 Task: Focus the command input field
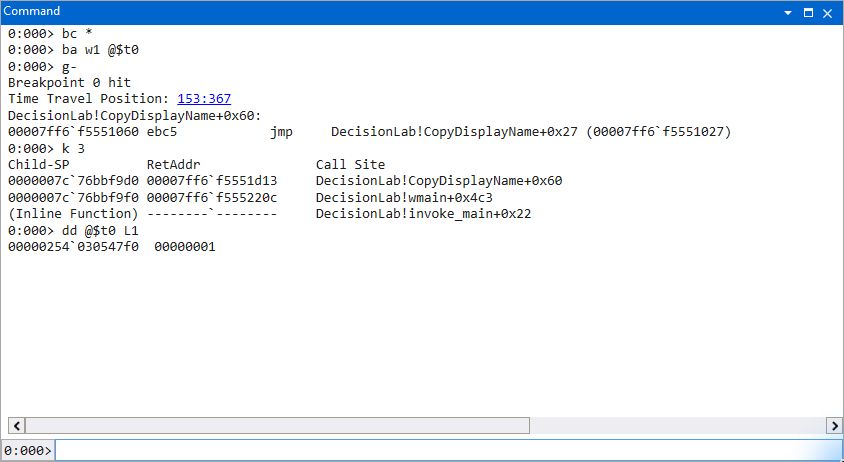click(x=448, y=450)
